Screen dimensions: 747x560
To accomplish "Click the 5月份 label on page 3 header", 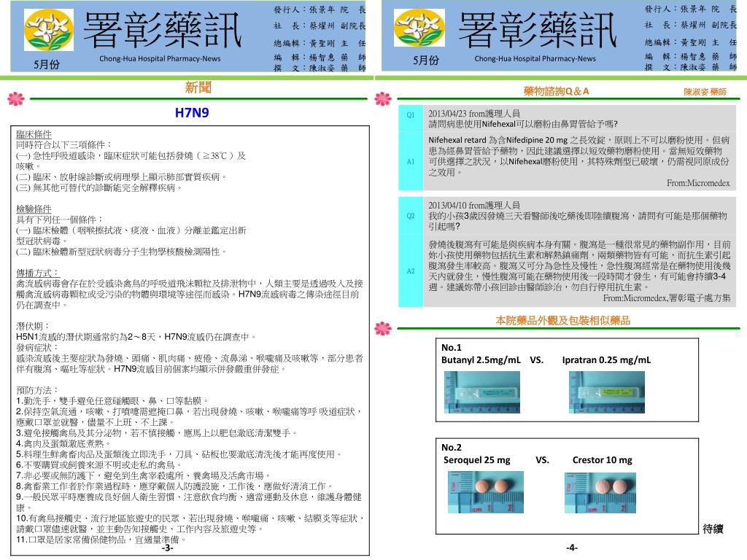I will 47,64.
